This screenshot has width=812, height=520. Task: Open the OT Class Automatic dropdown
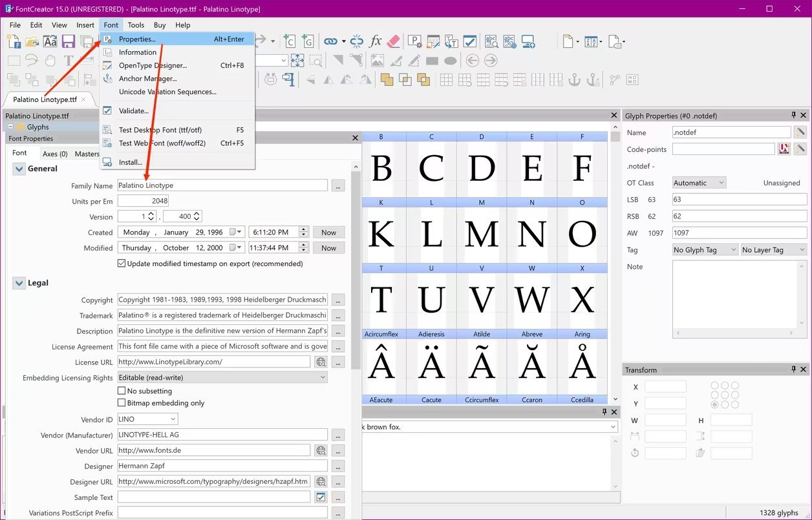click(700, 183)
